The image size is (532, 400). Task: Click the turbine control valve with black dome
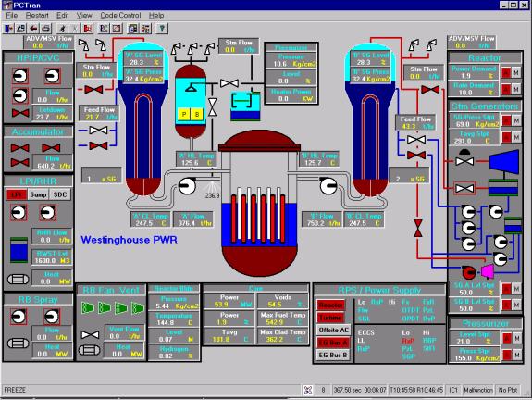464,158
